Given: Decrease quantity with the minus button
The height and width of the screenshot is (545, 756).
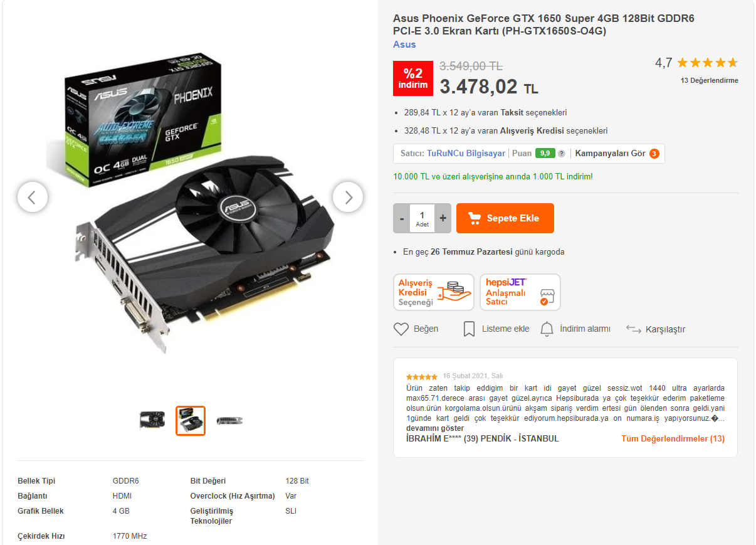Looking at the screenshot, I should point(402,218).
